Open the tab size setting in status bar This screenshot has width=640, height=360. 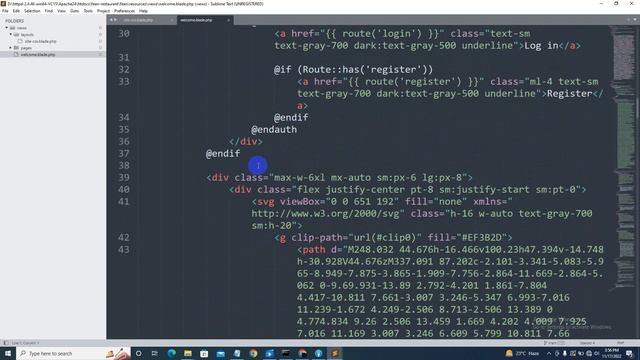point(587,343)
